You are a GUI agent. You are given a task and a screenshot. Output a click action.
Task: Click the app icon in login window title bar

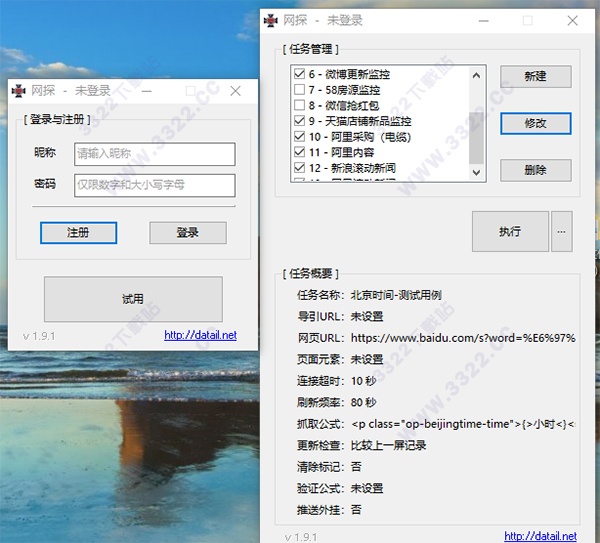click(x=18, y=91)
